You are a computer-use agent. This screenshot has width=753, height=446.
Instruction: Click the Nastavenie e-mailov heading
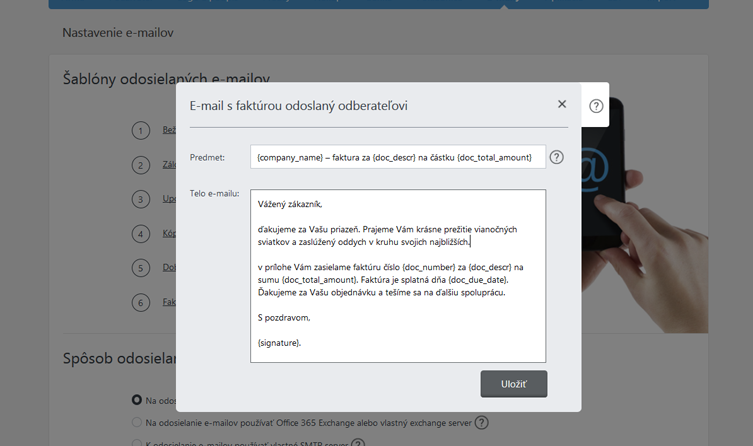click(118, 33)
